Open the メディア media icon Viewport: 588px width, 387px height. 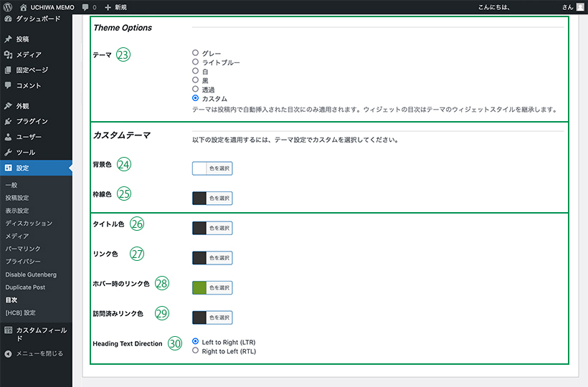(x=8, y=54)
